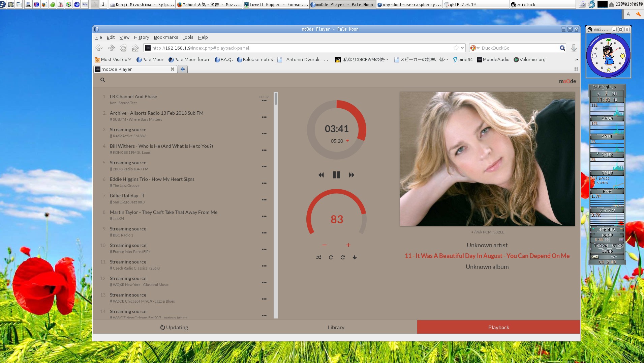644x363 pixels.
Task: Toggle shuffle playback mode
Action: (x=318, y=257)
